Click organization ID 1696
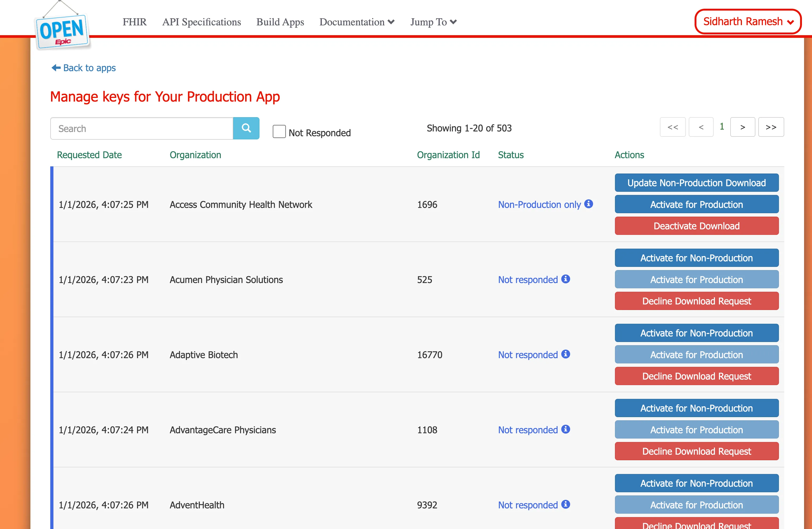This screenshot has height=529, width=812. pyautogui.click(x=427, y=204)
